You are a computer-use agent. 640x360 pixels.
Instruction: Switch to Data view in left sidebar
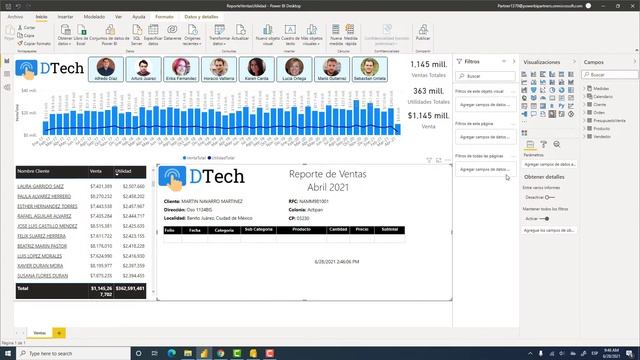click(x=7, y=74)
